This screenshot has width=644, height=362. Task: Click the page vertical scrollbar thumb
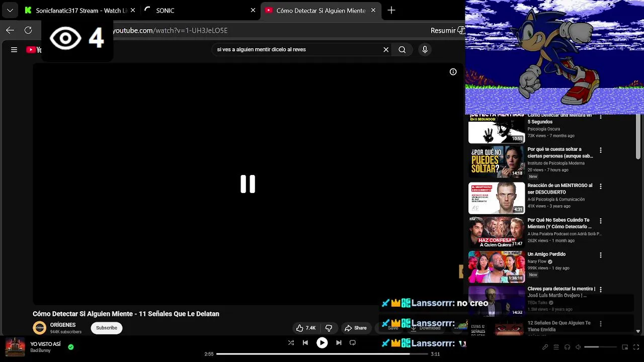click(638, 137)
